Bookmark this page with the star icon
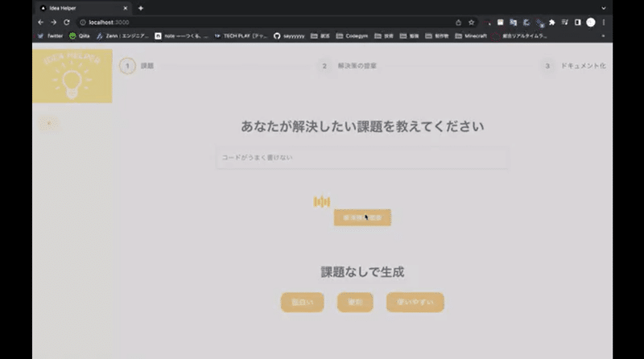 [472, 23]
